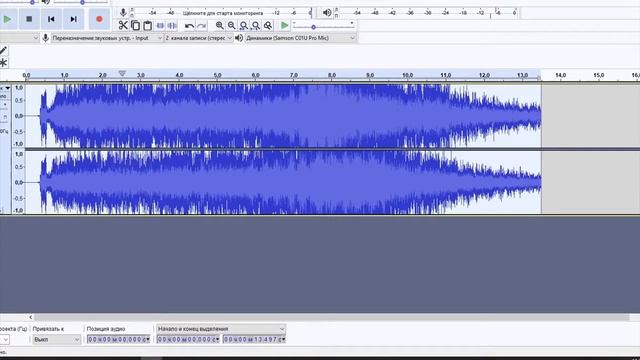Click the audio position time field

[x=118, y=339]
